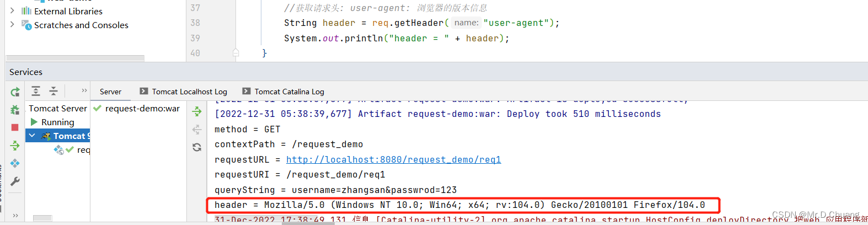The height and width of the screenshot is (225, 868).
Task: Click the queryString console output line
Action: (335, 190)
